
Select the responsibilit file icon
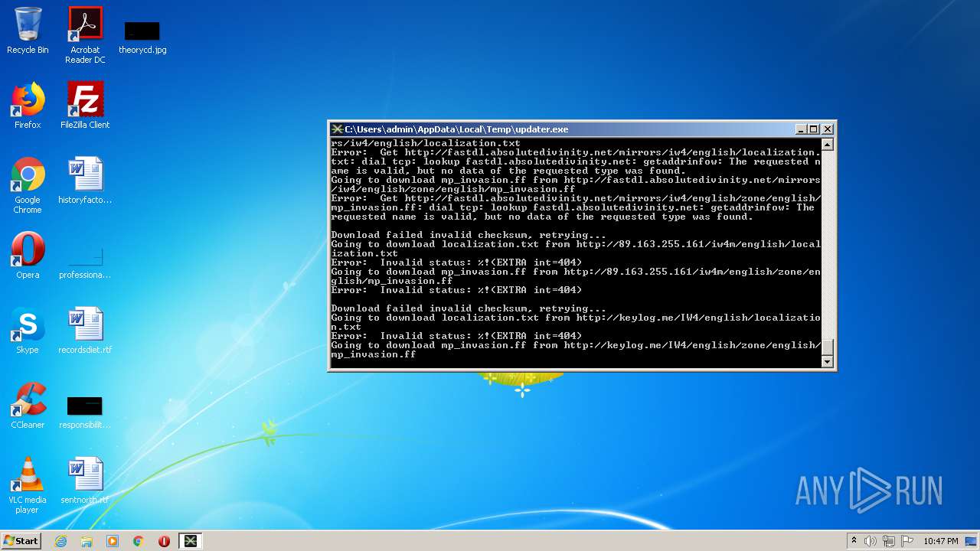coord(85,412)
